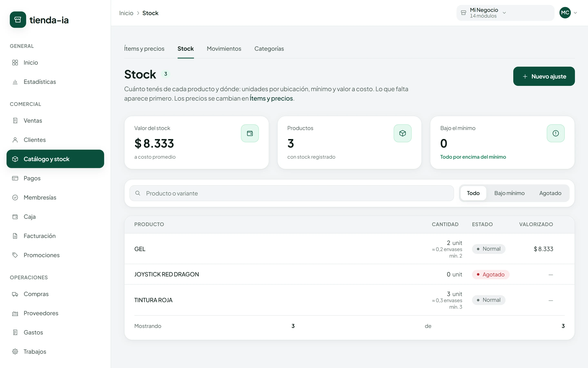This screenshot has height=368, width=588.
Task: Focus Producto o variante search field
Action: click(x=292, y=193)
